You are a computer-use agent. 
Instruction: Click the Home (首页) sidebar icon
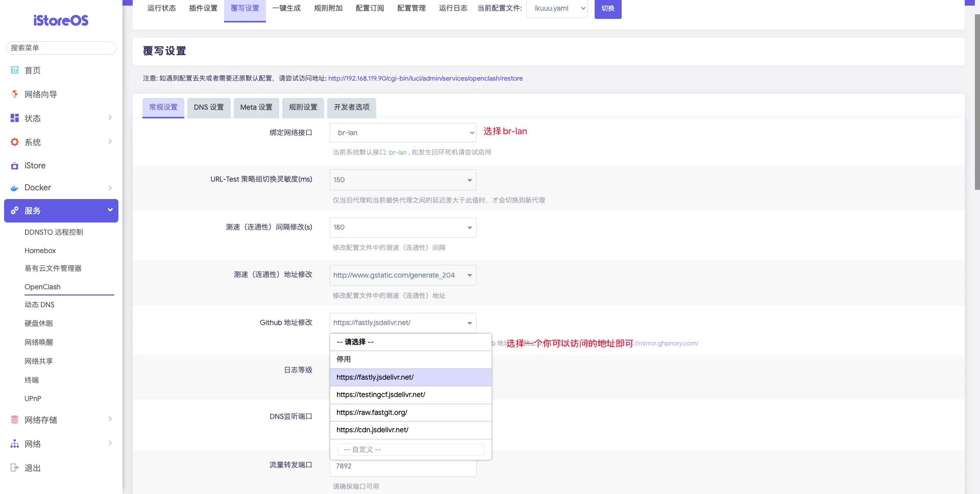15,70
